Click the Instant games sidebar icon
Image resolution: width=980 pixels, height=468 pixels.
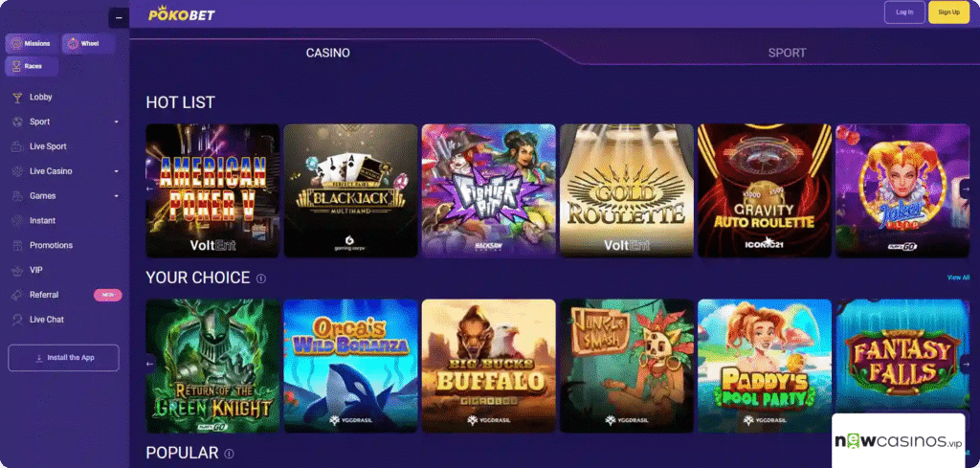pyautogui.click(x=17, y=220)
